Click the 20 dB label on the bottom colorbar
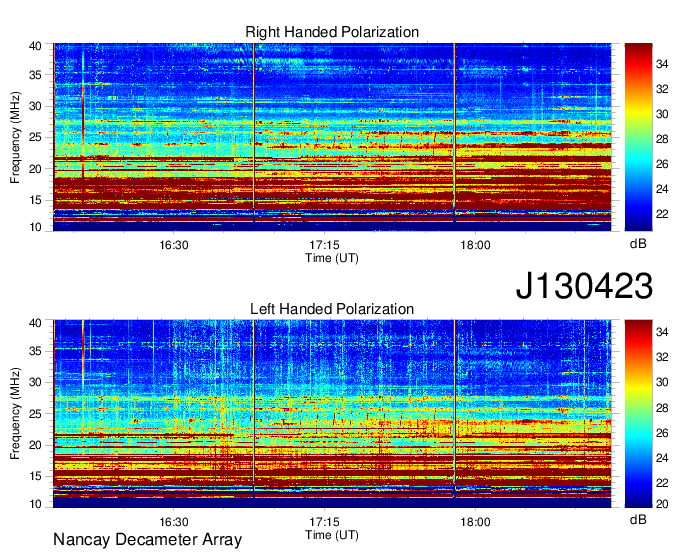The image size is (680, 552). 662,504
